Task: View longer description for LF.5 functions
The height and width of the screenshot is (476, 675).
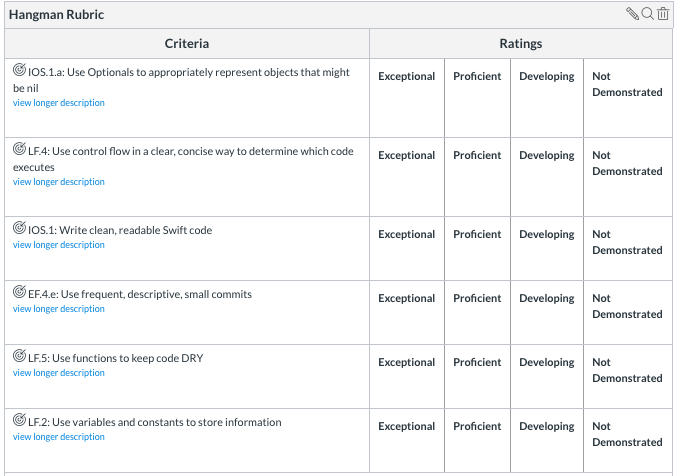Action: (x=59, y=373)
